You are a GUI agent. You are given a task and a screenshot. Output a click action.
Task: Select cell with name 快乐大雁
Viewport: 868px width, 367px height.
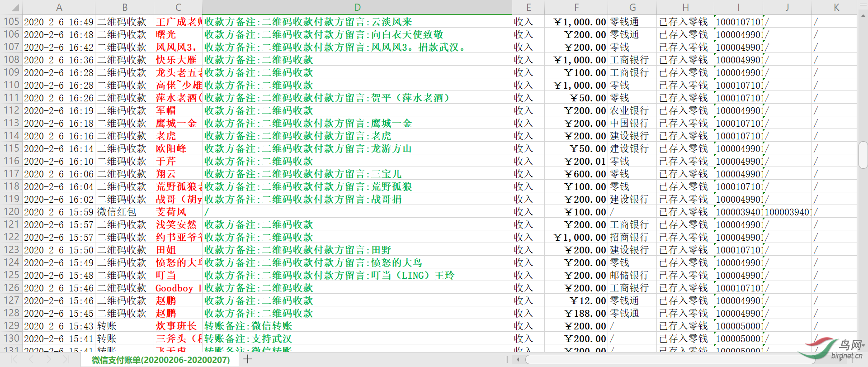[178, 60]
